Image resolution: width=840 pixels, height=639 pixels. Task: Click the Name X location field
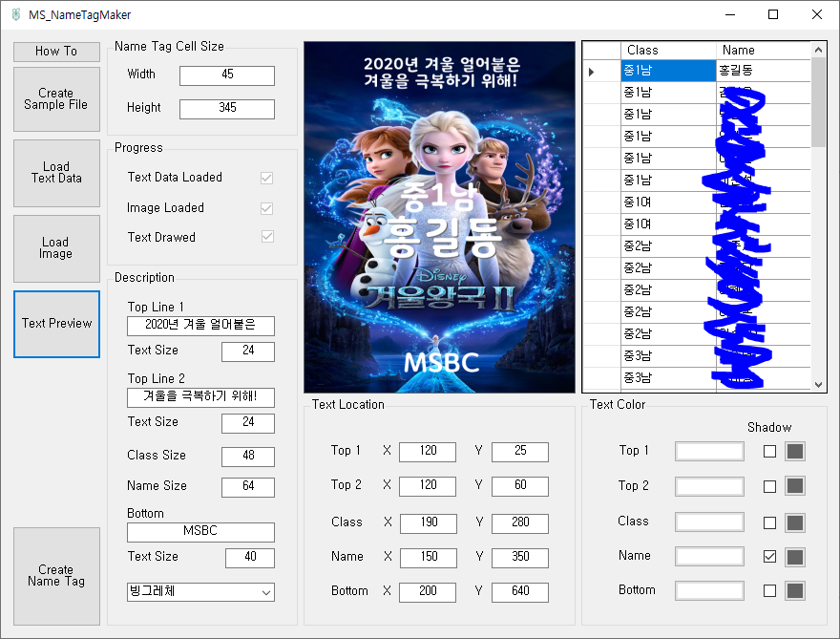coord(429,558)
